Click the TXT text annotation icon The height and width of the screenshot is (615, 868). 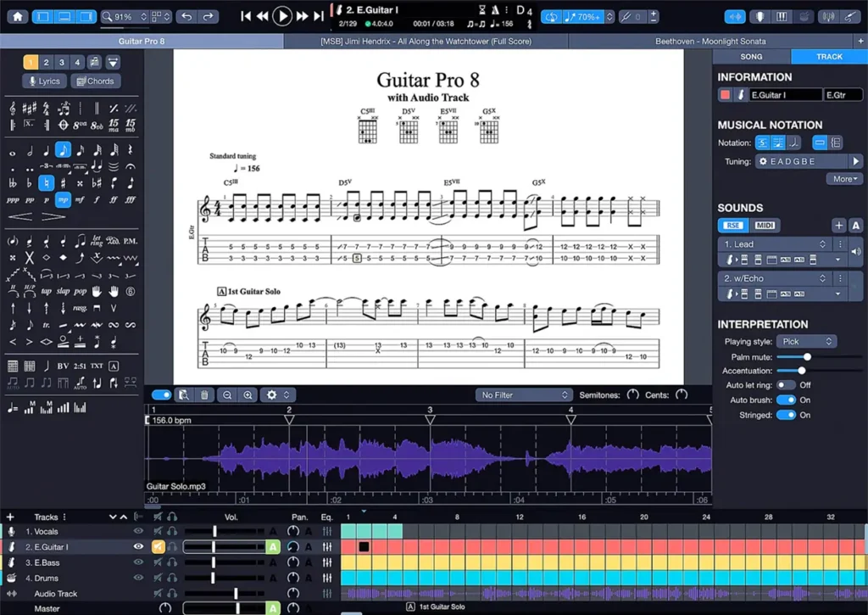coord(97,366)
